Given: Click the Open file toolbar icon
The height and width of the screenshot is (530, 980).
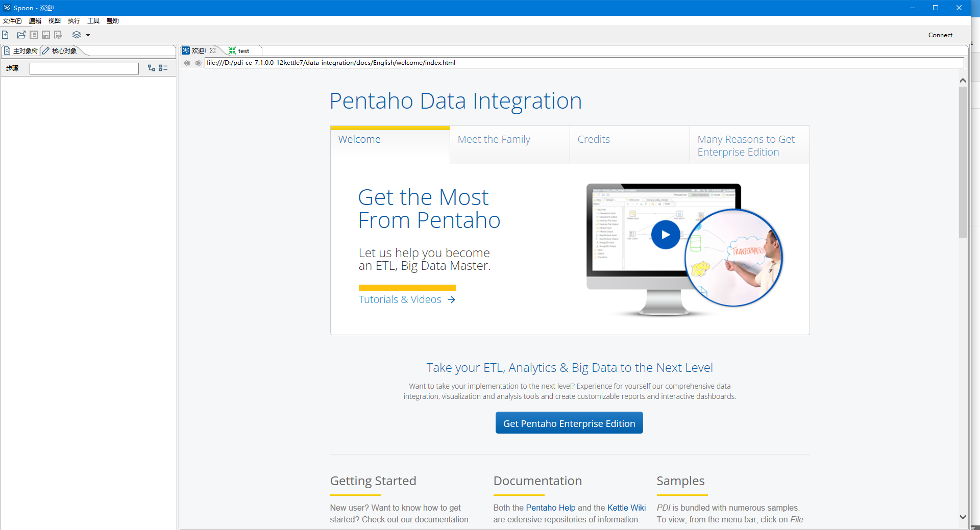Looking at the screenshot, I should [x=21, y=35].
